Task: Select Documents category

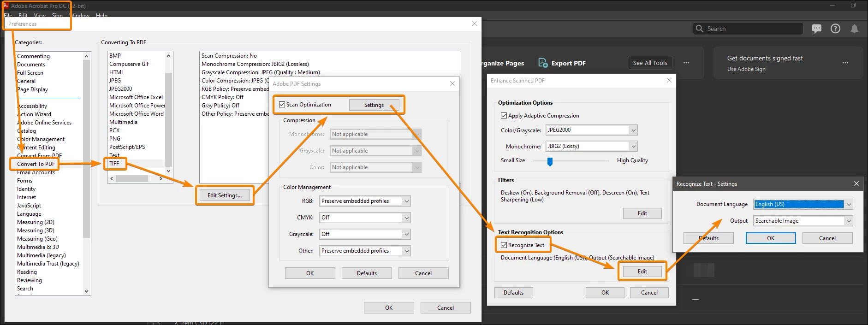Action: [x=31, y=65]
